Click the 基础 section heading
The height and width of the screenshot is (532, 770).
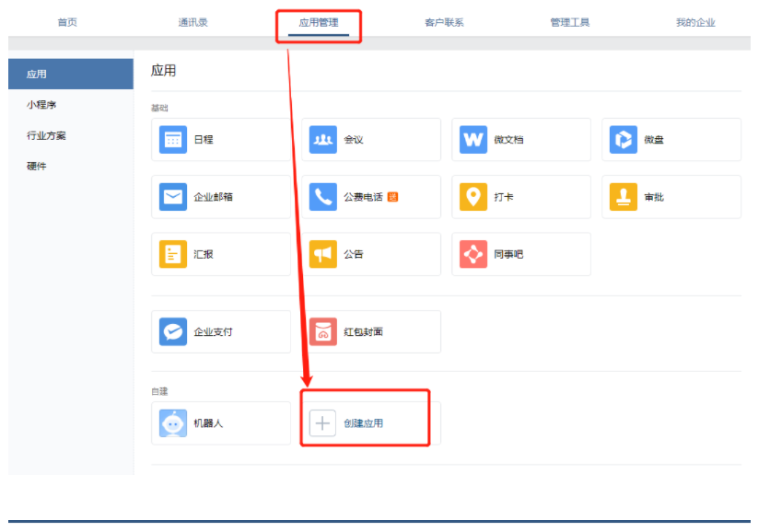click(x=159, y=108)
